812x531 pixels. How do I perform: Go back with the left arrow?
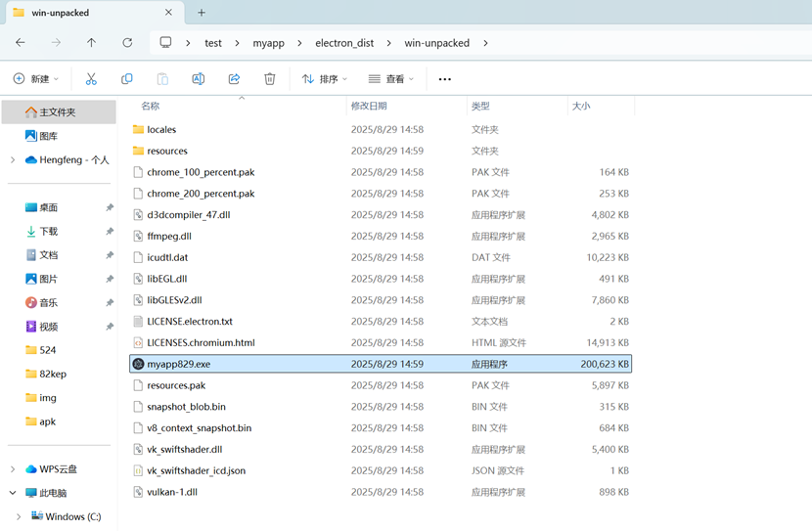coord(21,42)
